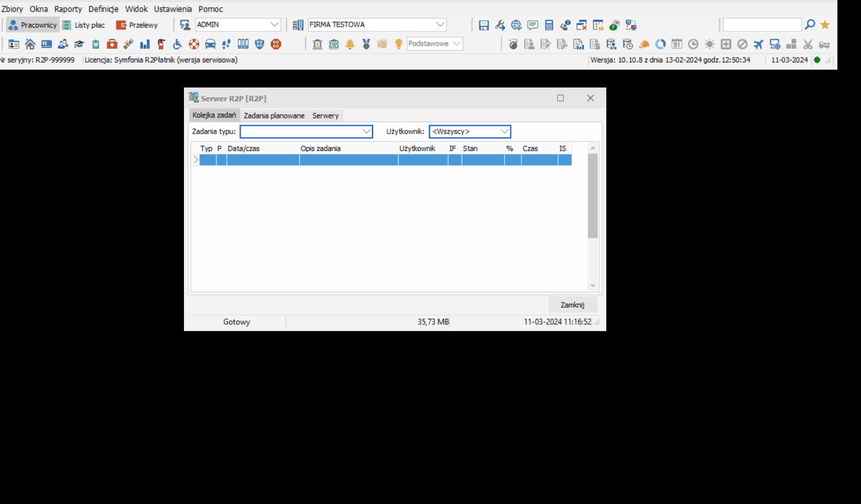Open the Listy płac module
The height and width of the screenshot is (504, 861).
click(x=84, y=25)
